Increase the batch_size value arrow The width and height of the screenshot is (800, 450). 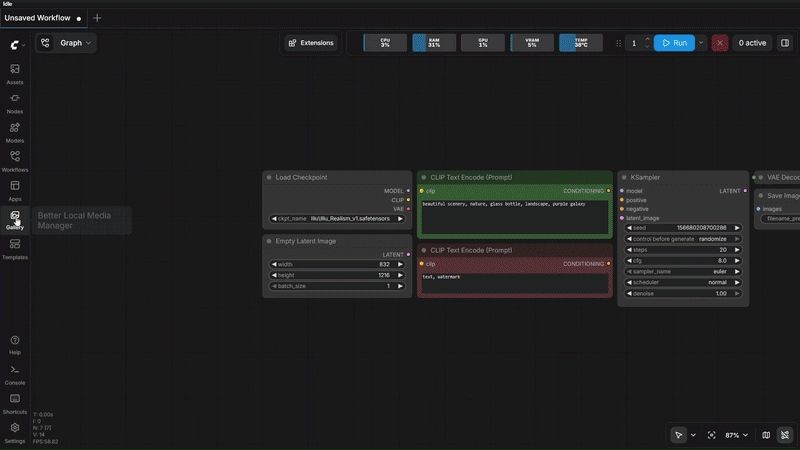[401, 286]
